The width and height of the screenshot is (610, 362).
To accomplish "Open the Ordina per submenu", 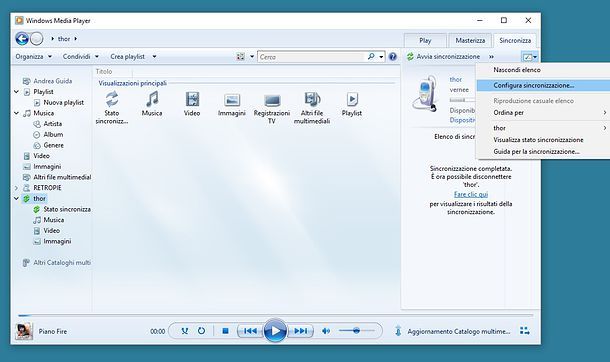I will tap(543, 113).
